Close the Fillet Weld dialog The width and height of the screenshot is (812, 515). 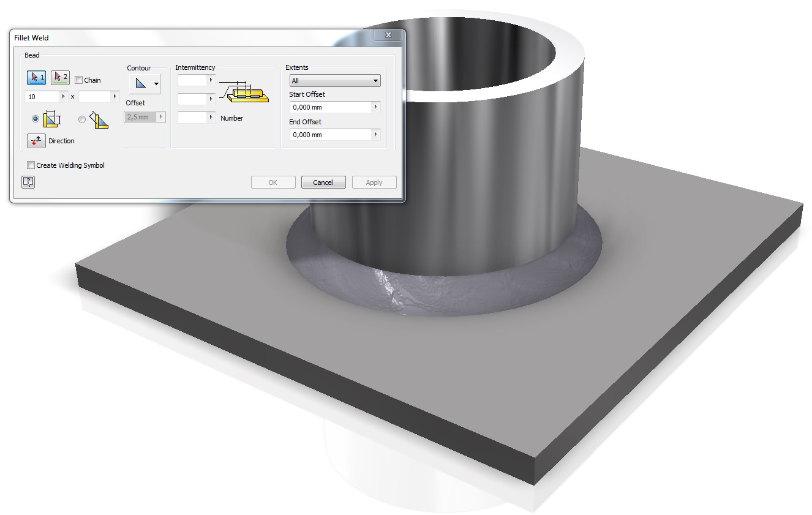388,36
